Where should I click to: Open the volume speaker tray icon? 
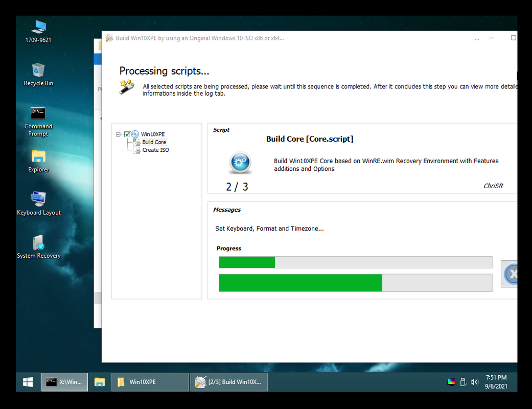474,382
